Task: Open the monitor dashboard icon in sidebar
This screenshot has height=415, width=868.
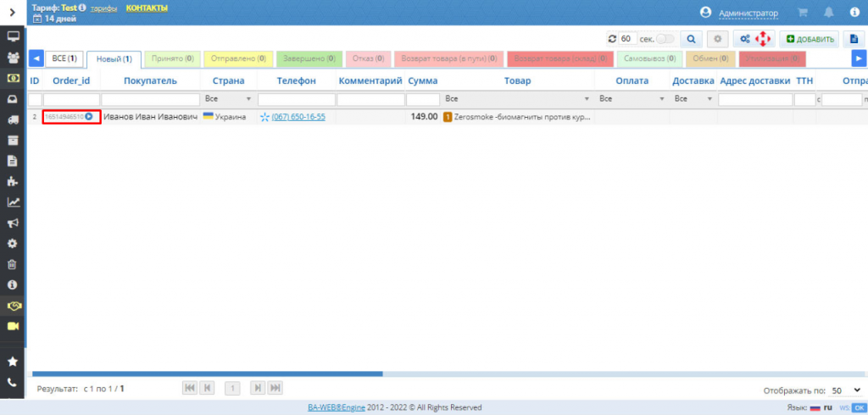Action: 13,36
